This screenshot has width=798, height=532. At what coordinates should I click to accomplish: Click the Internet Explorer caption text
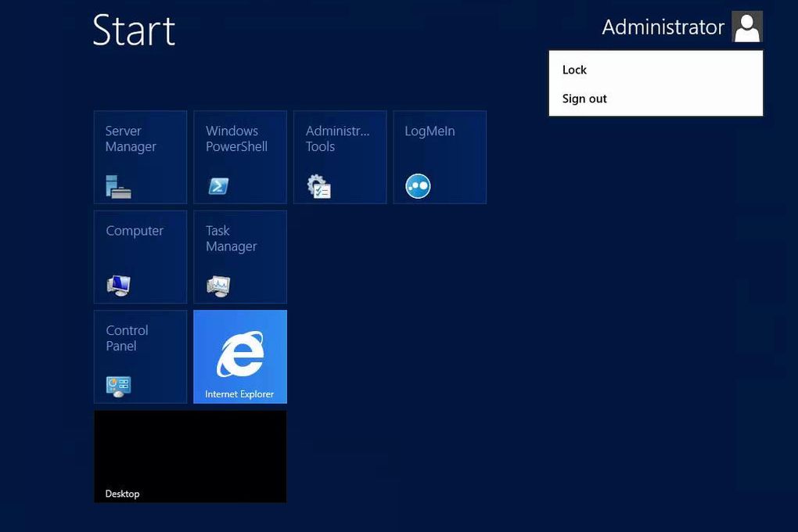239,394
